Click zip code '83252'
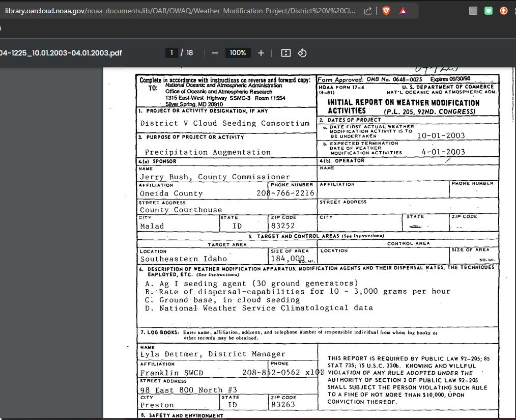516x420 pixels. click(x=283, y=226)
